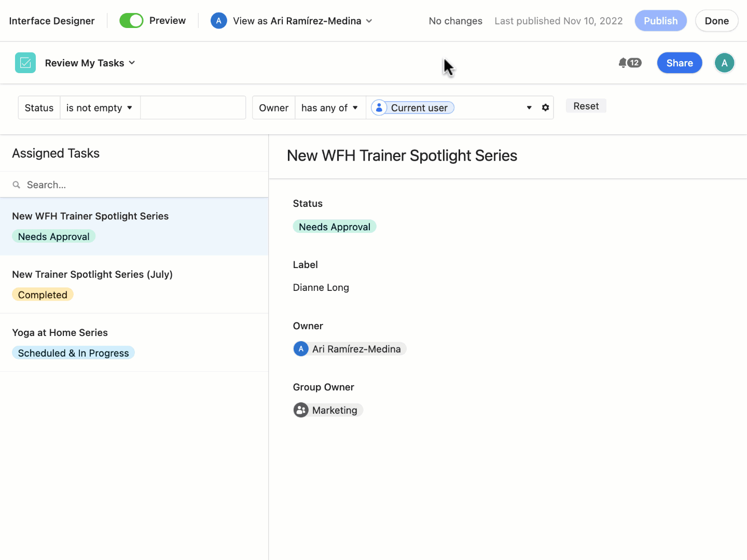Expand the Review My Tasks page selector
The height and width of the screenshot is (560, 747).
coord(133,63)
